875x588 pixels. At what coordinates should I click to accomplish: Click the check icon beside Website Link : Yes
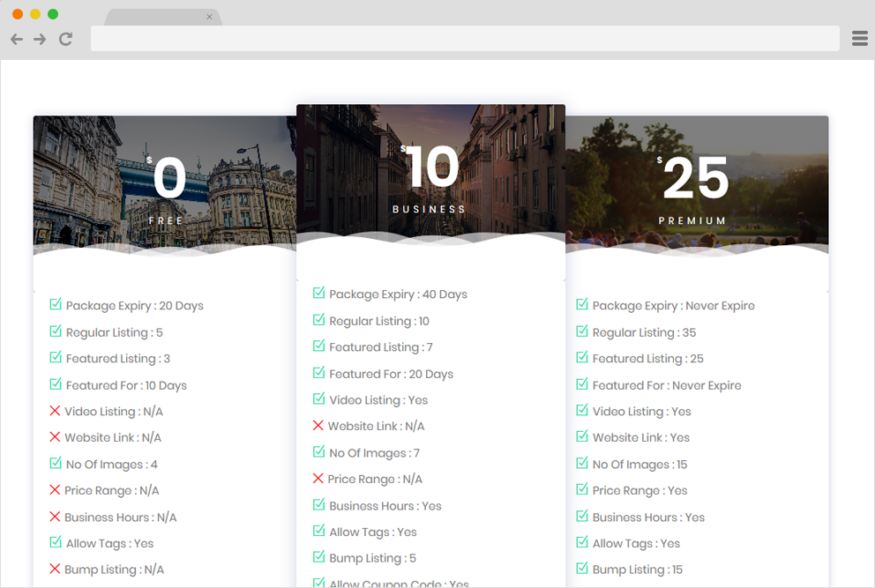[582, 436]
